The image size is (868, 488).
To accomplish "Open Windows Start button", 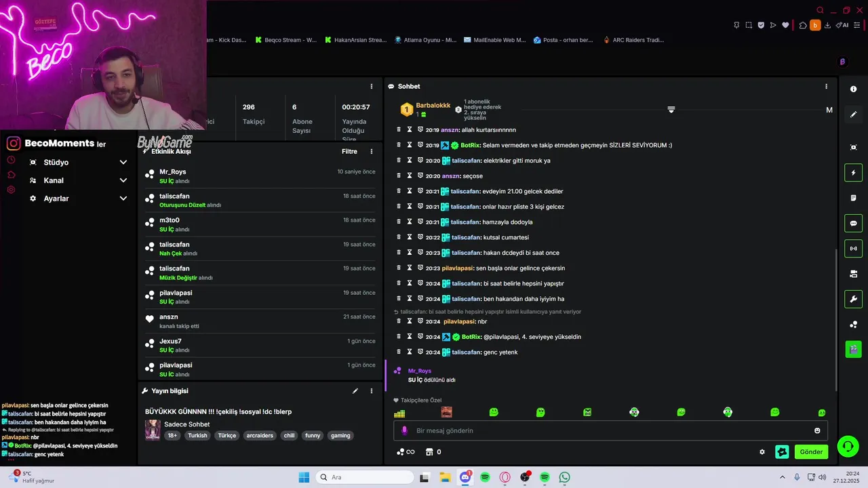I will (304, 477).
